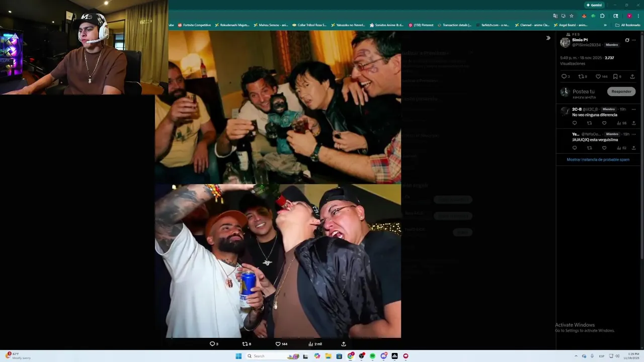The width and height of the screenshot is (644, 362).
Task: Like the post via sidebar heart icon
Action: pos(598,76)
